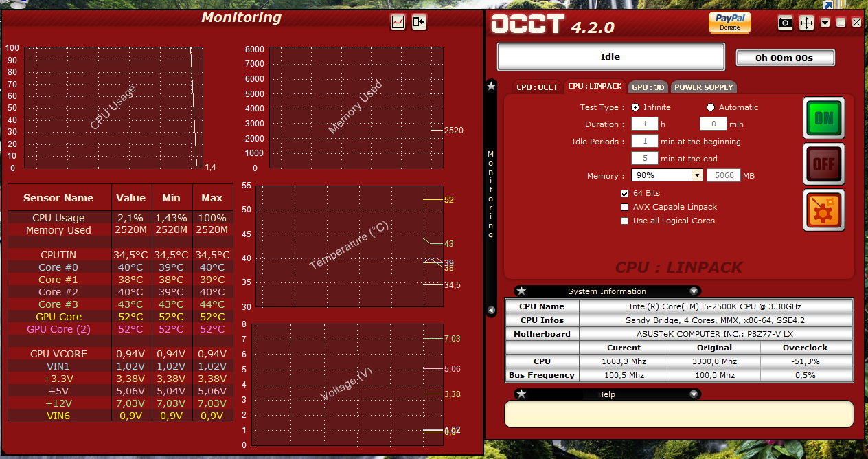The height and width of the screenshot is (459, 868).
Task: Collapse Monitoring with the left arrow circle
Action: click(491, 311)
